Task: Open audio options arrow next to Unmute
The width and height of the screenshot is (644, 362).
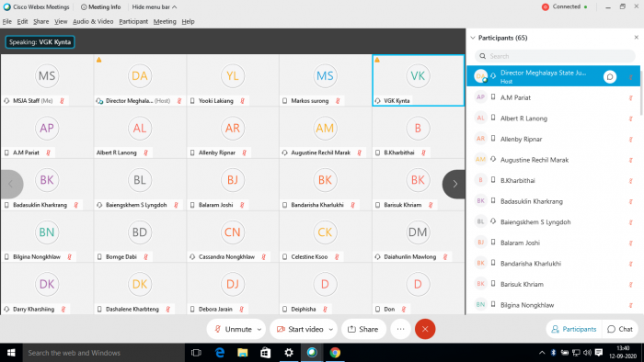Action: 259,329
